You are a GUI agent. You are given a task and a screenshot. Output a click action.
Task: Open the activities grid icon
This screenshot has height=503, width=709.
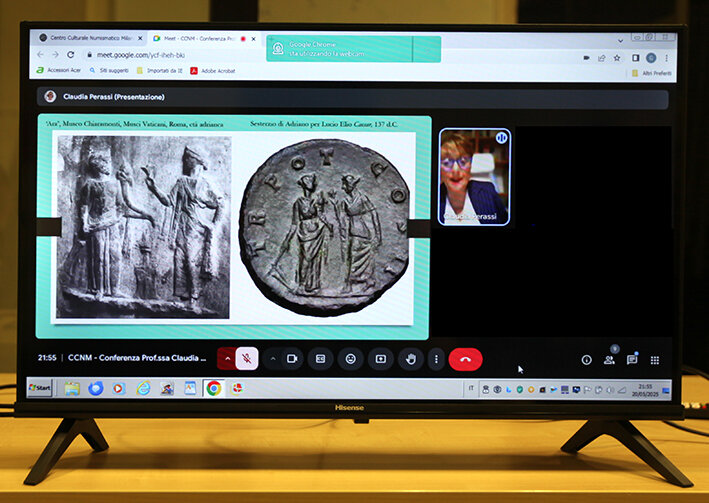[655, 360]
